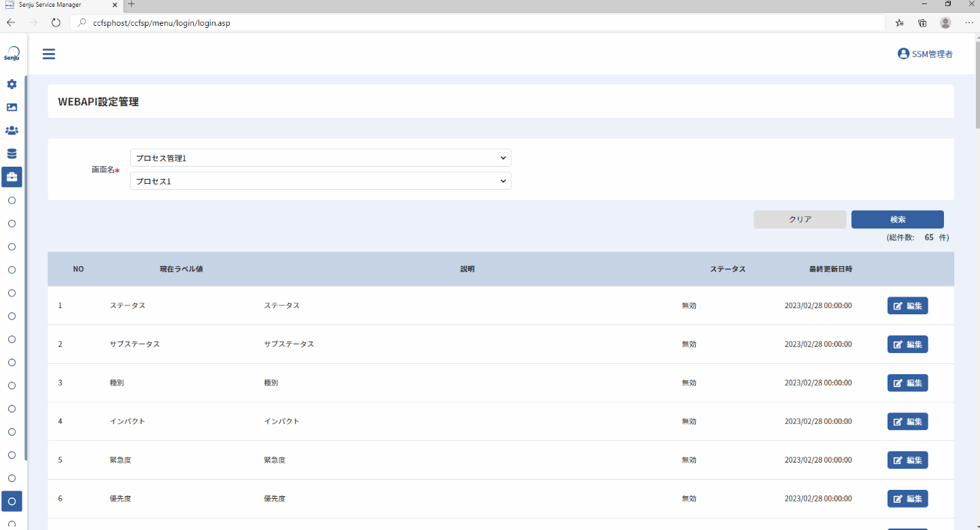Click the page vertical scrollbar
This screenshot has height=530, width=980.
click(977, 85)
